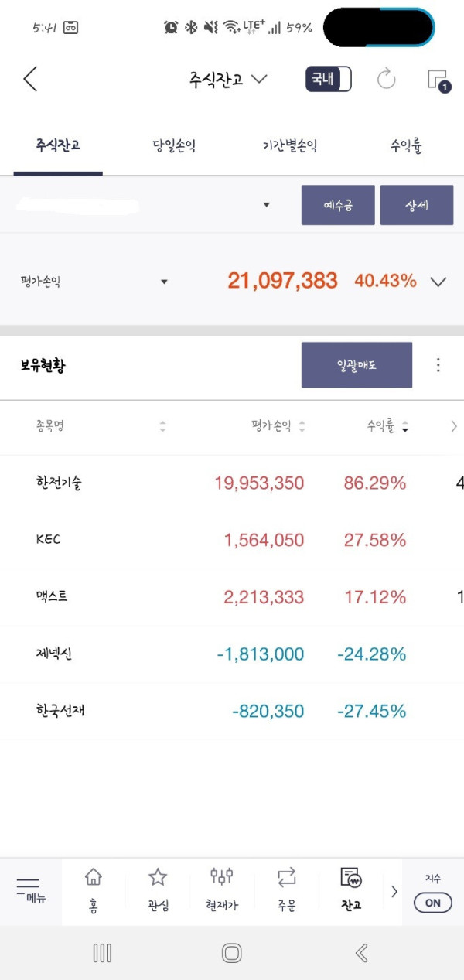
Task: Open the 현재가 candlestick icon
Action: coord(222,890)
